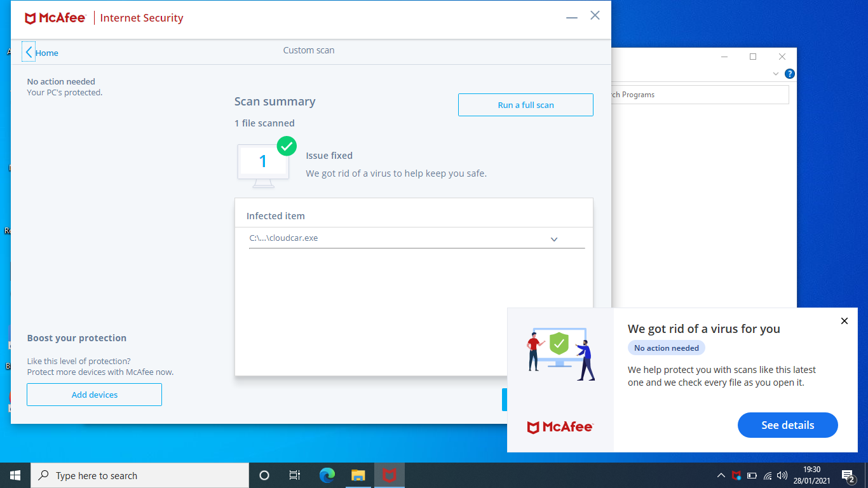Click the protected computer illustration in notification
The height and width of the screenshot is (488, 868).
pyautogui.click(x=560, y=354)
